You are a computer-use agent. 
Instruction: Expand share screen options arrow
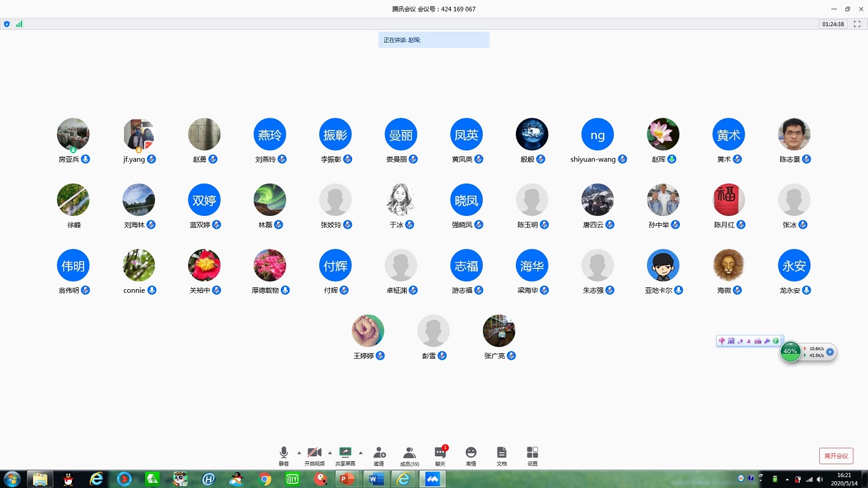[x=361, y=453]
